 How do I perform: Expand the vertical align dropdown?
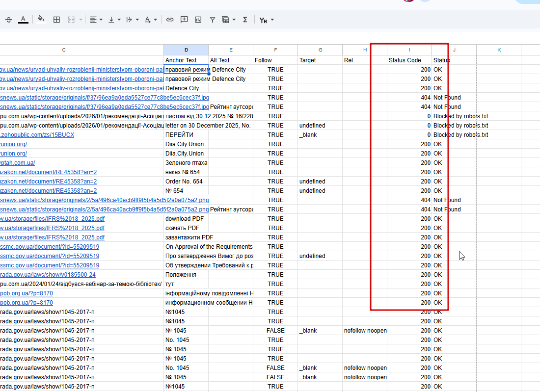point(114,20)
